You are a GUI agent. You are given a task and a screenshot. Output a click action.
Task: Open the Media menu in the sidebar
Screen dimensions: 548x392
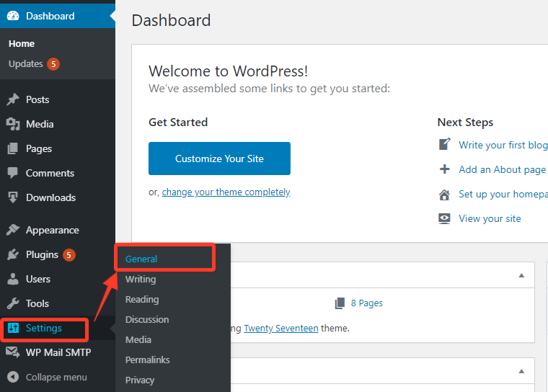click(58, 124)
